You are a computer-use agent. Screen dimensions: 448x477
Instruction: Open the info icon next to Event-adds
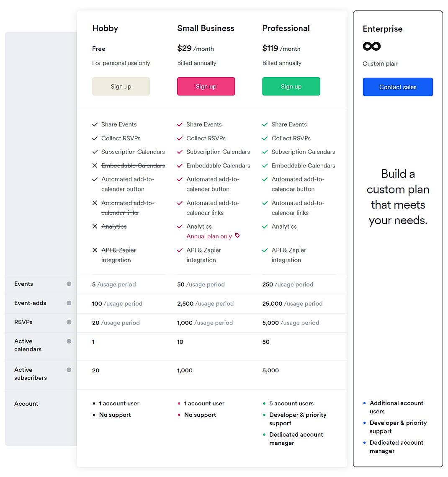tap(69, 303)
